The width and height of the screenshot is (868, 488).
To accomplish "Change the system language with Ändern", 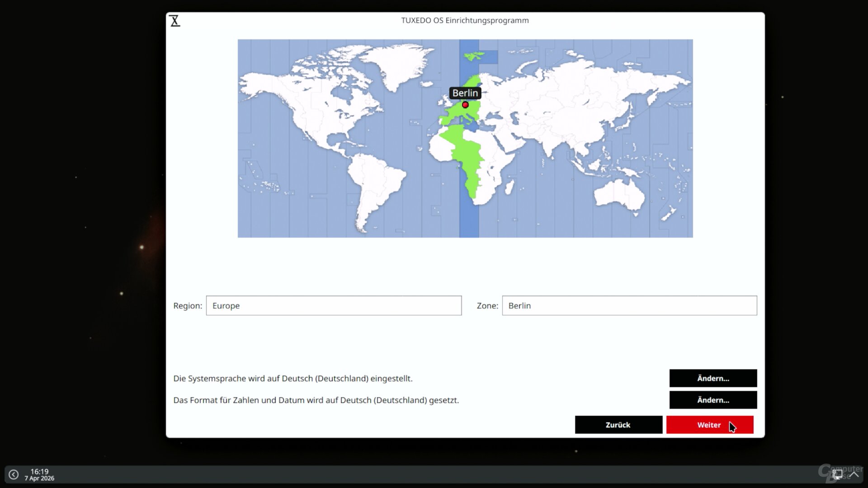I will (713, 378).
